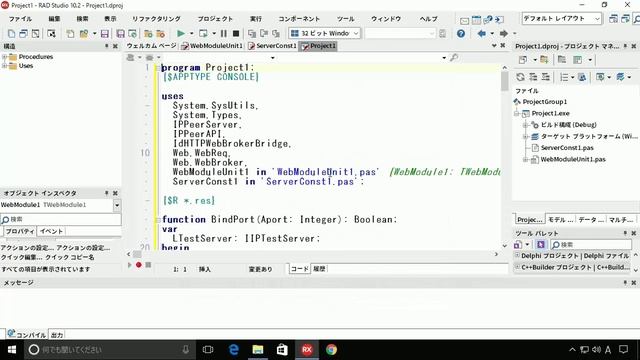Expand the Delphi Projects palette category
Image resolution: width=640 pixels, height=360 pixels.
[x=517, y=256]
